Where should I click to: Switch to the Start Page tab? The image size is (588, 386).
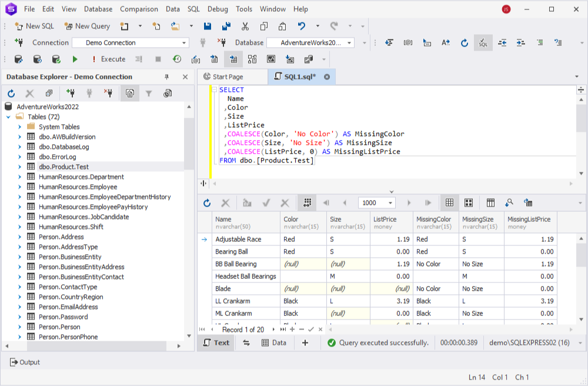coord(223,77)
